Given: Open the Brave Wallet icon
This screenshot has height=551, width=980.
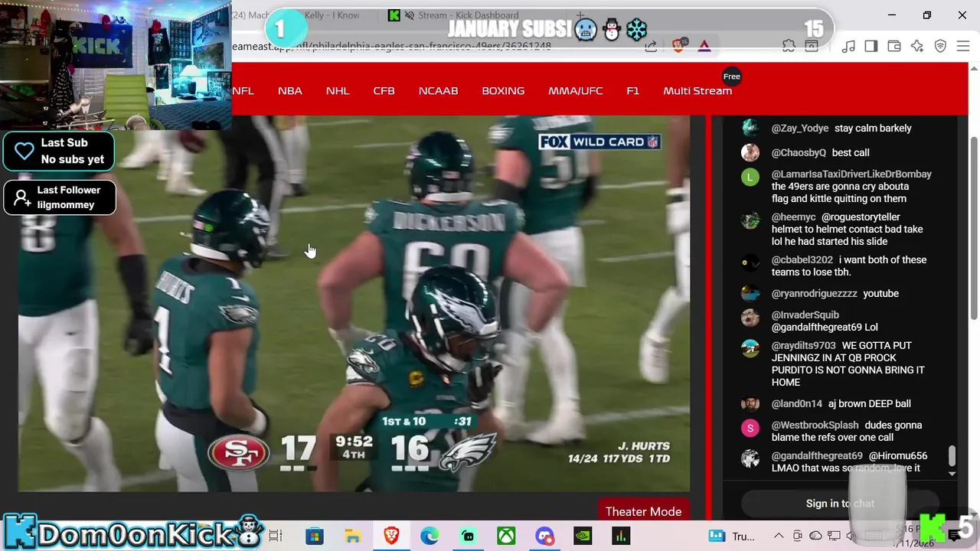Looking at the screenshot, I should [x=893, y=46].
